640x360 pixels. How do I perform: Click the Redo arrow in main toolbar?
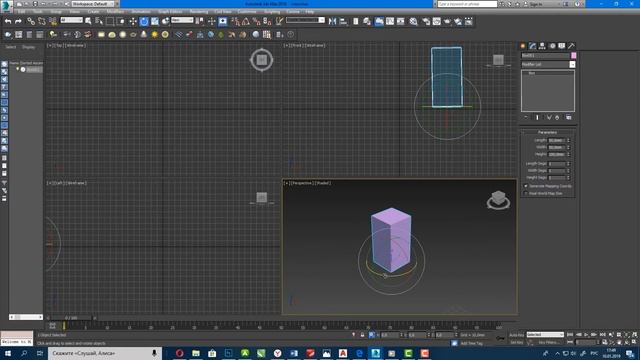coord(18,21)
